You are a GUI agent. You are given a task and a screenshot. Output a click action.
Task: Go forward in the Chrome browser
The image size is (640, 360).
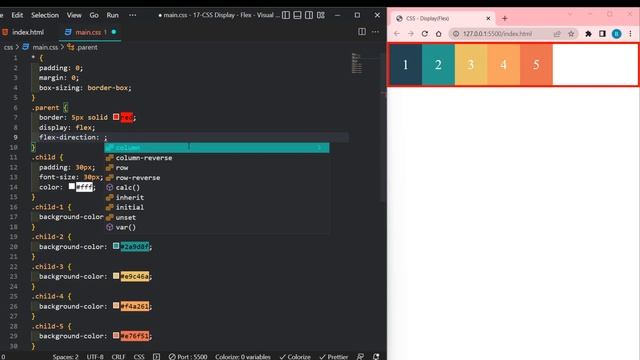click(x=411, y=34)
